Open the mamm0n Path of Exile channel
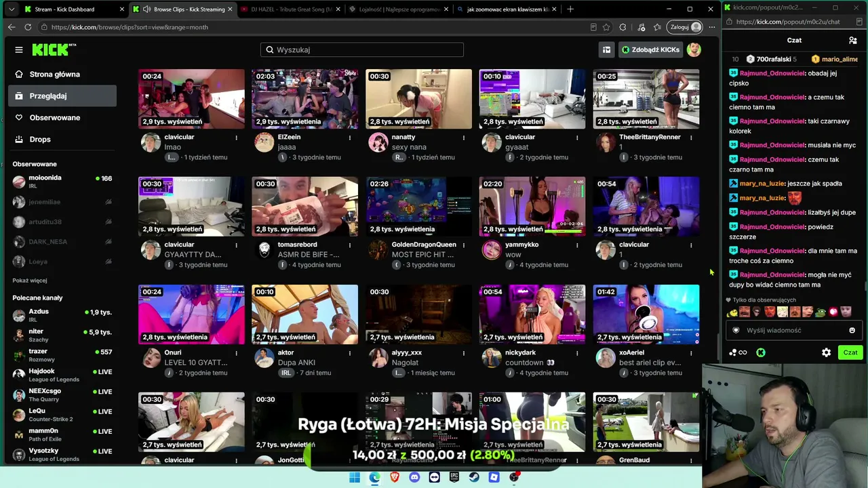868x488 pixels. point(62,434)
